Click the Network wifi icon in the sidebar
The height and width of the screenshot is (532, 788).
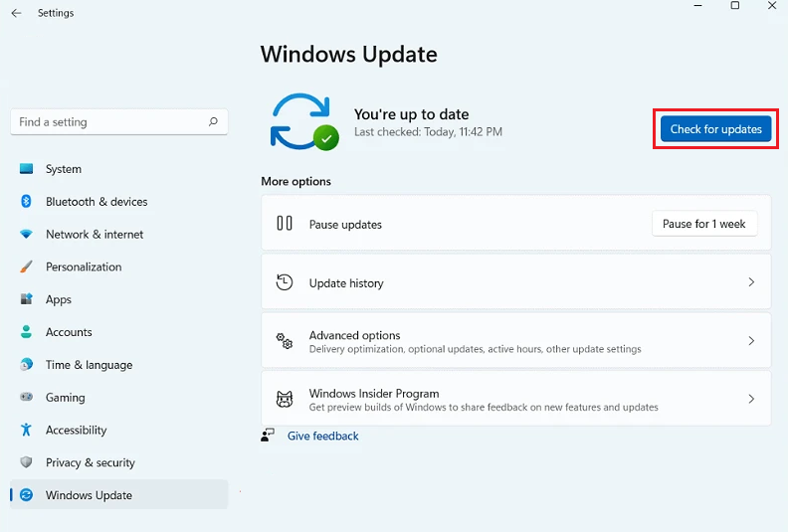click(x=26, y=234)
